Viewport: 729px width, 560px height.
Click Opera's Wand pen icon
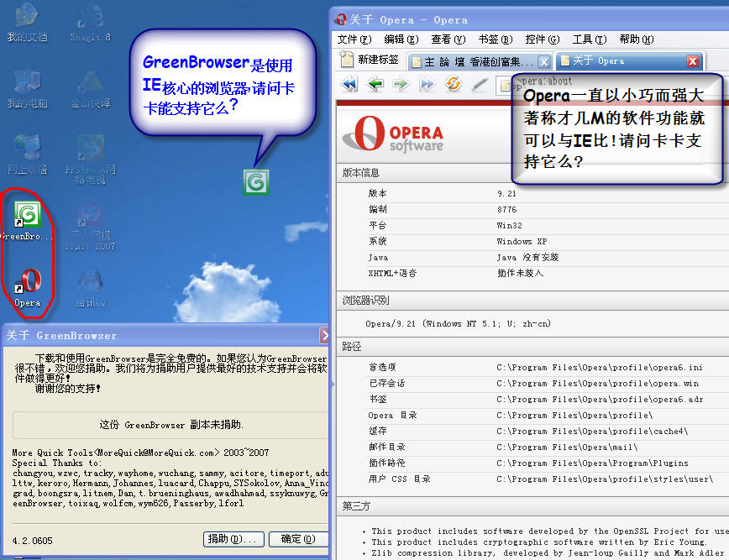tap(480, 84)
